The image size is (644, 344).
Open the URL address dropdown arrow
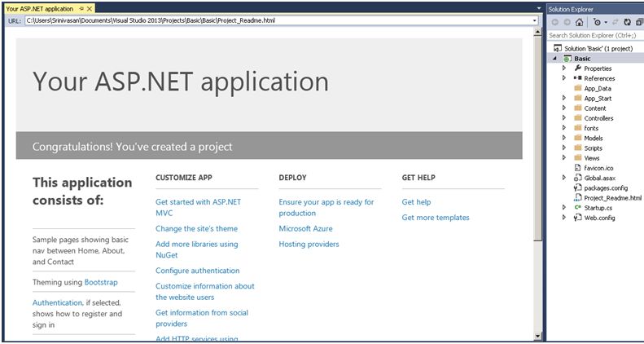coord(535,20)
